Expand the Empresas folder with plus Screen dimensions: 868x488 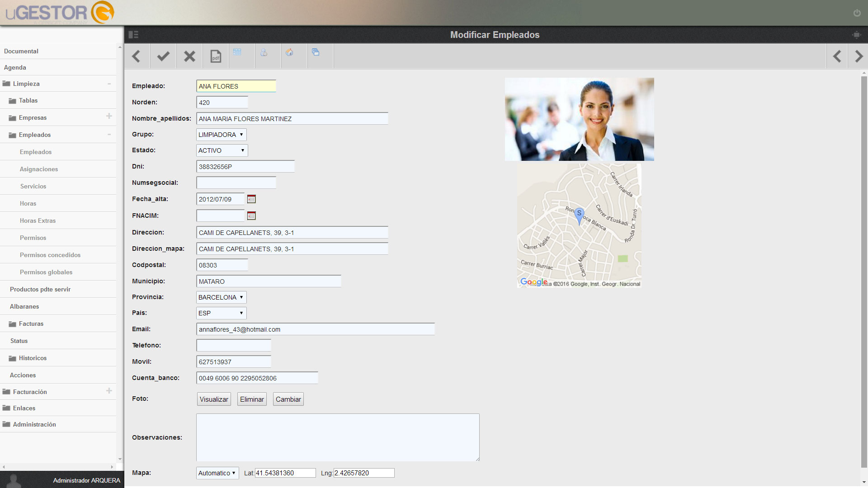[109, 117]
